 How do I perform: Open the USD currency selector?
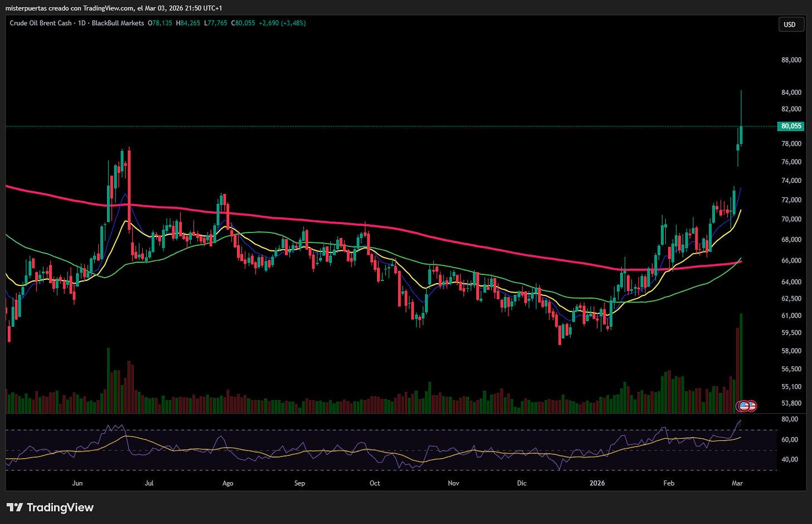click(x=790, y=25)
